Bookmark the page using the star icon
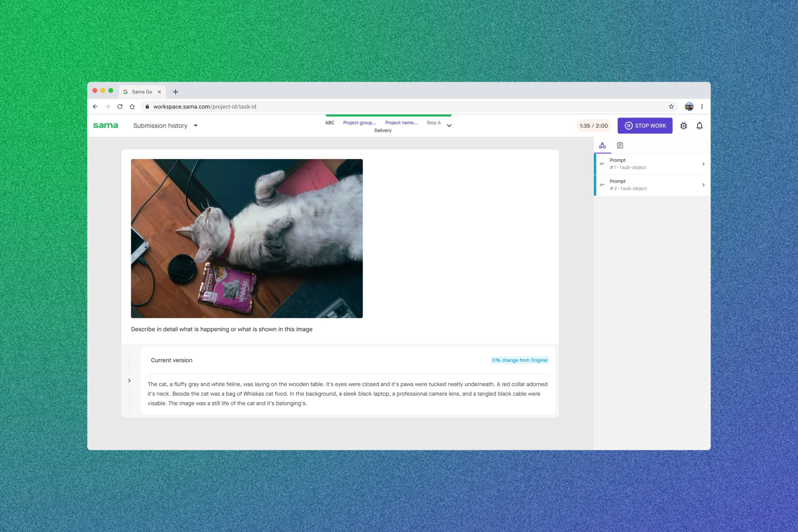This screenshot has height=532, width=798. (671, 107)
